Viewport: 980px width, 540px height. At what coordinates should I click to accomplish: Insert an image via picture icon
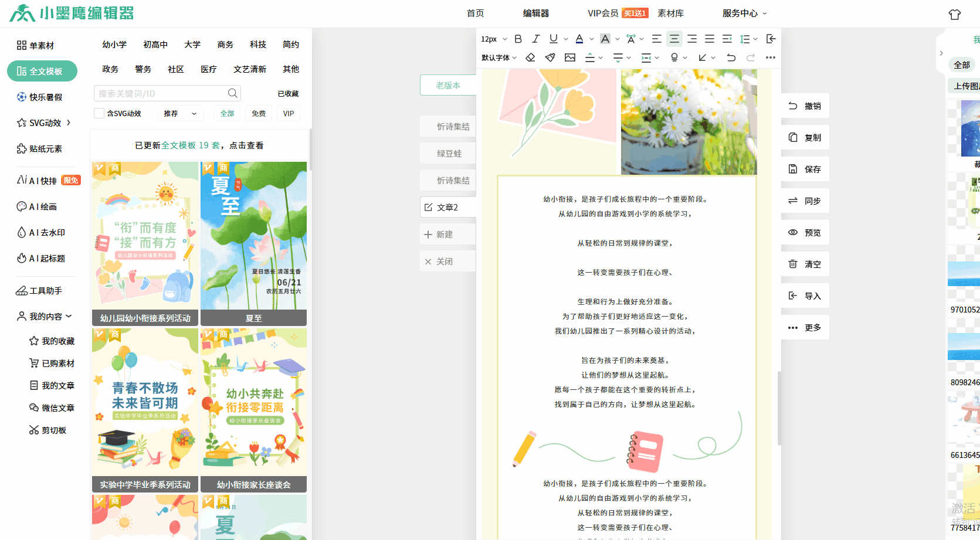tap(570, 57)
